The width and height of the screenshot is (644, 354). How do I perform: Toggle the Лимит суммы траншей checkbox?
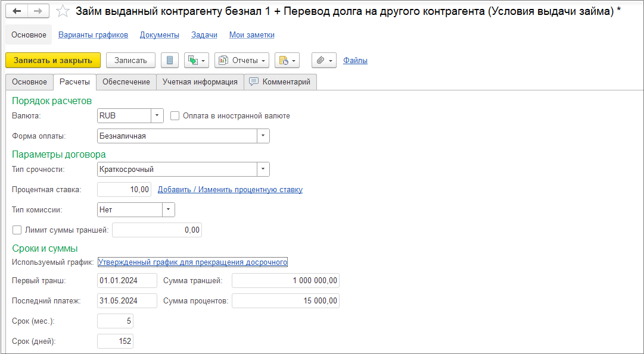17,230
